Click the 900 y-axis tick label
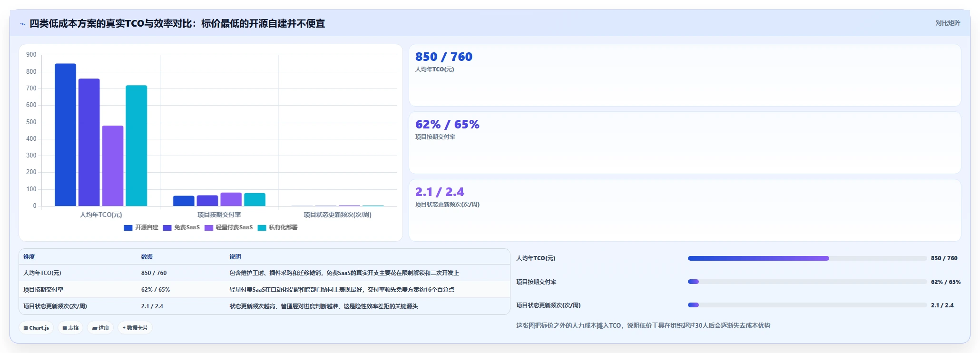Viewport: 980px width, 353px height. coord(31,55)
